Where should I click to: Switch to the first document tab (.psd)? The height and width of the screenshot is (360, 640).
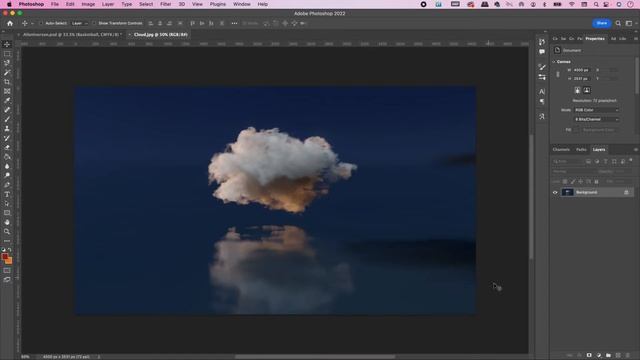coord(71,35)
